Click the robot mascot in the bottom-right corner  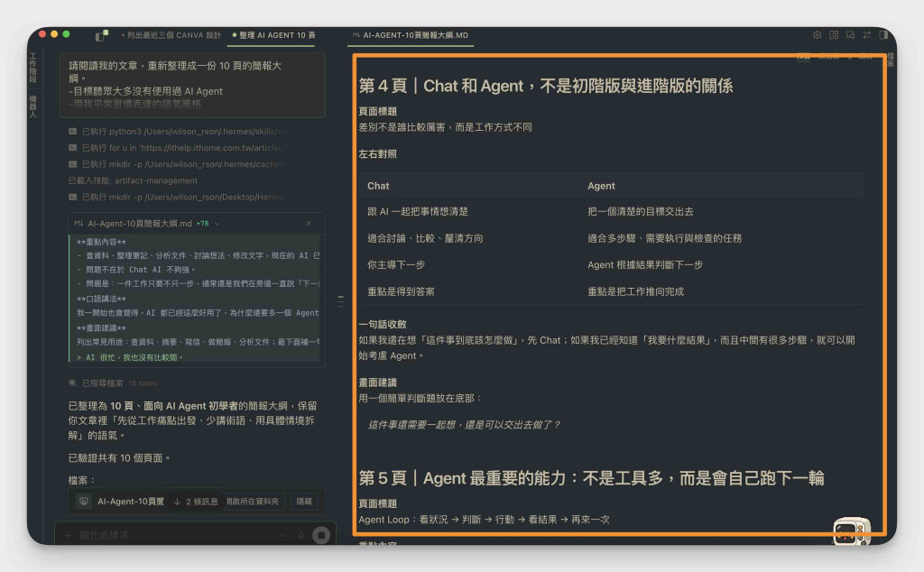click(x=852, y=531)
